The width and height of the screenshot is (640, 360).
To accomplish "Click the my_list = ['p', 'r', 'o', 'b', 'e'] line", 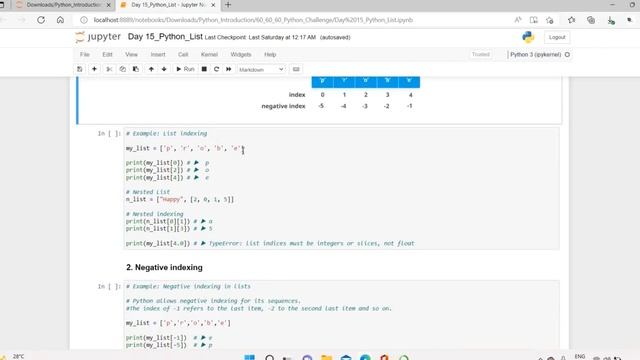I will (x=184, y=148).
